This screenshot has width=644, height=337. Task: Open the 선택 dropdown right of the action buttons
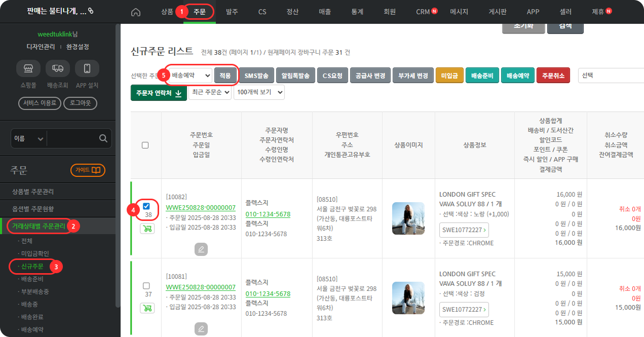[611, 76]
